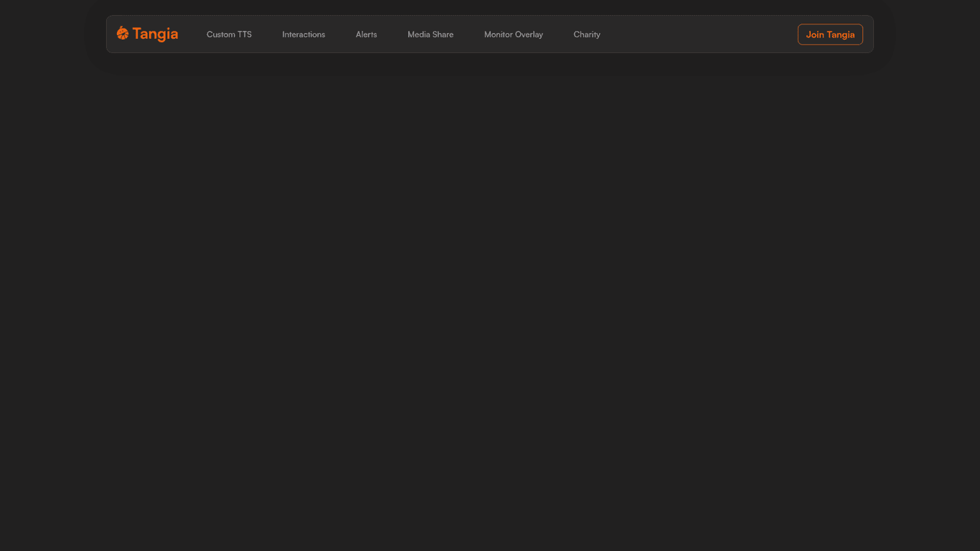Image resolution: width=980 pixels, height=551 pixels.
Task: Open the Charity page link
Action: click(587, 34)
